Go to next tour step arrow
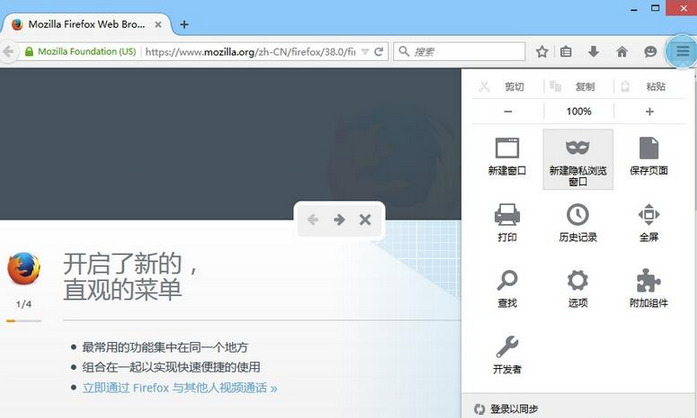This screenshot has height=418, width=697. (339, 219)
